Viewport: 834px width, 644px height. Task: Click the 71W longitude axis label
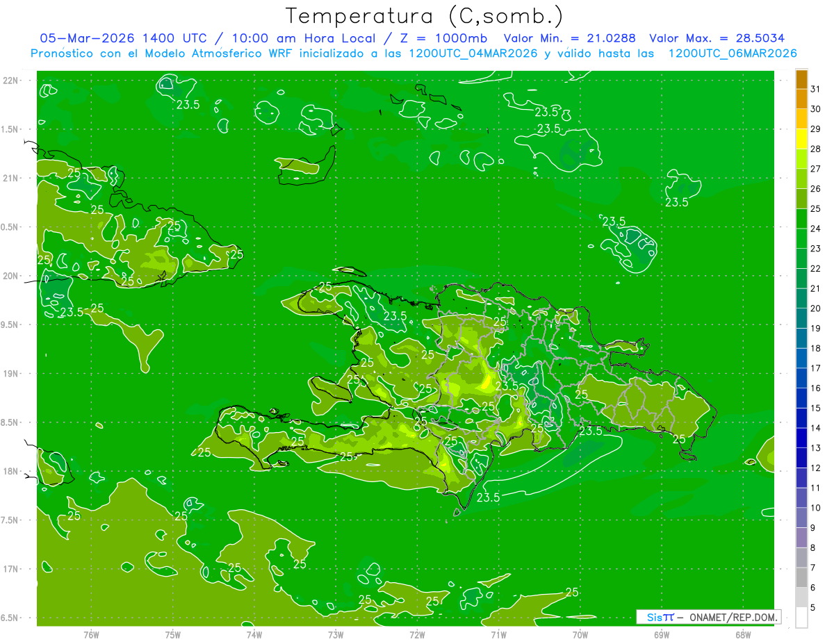coord(498,635)
